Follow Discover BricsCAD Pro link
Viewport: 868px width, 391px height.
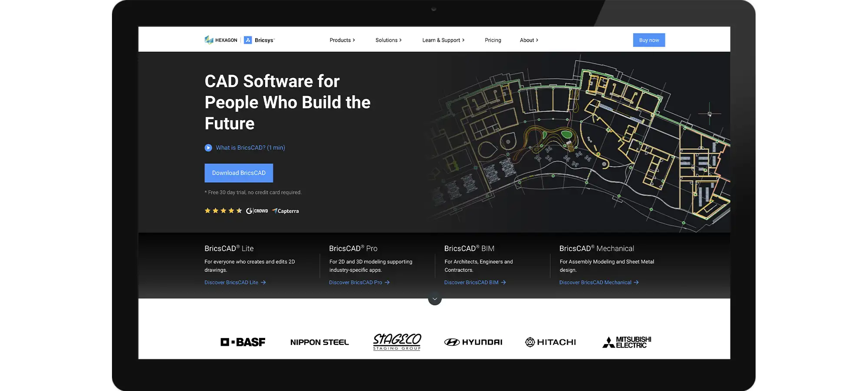point(359,282)
